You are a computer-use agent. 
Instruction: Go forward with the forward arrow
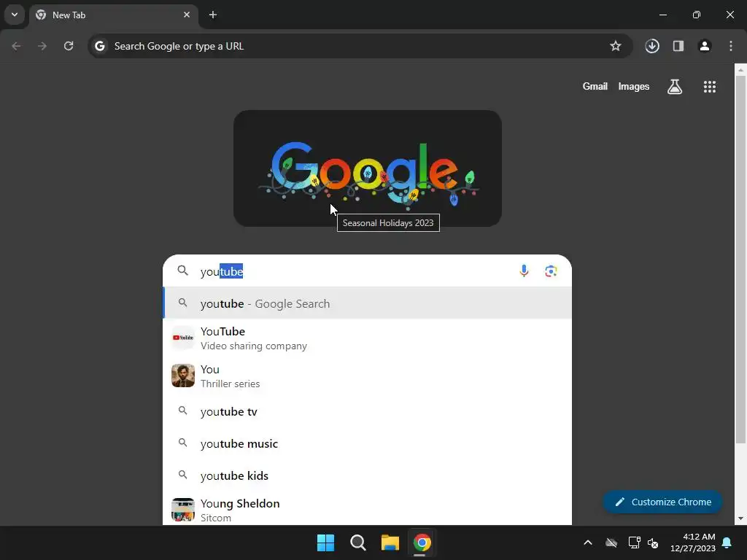pyautogui.click(x=42, y=46)
